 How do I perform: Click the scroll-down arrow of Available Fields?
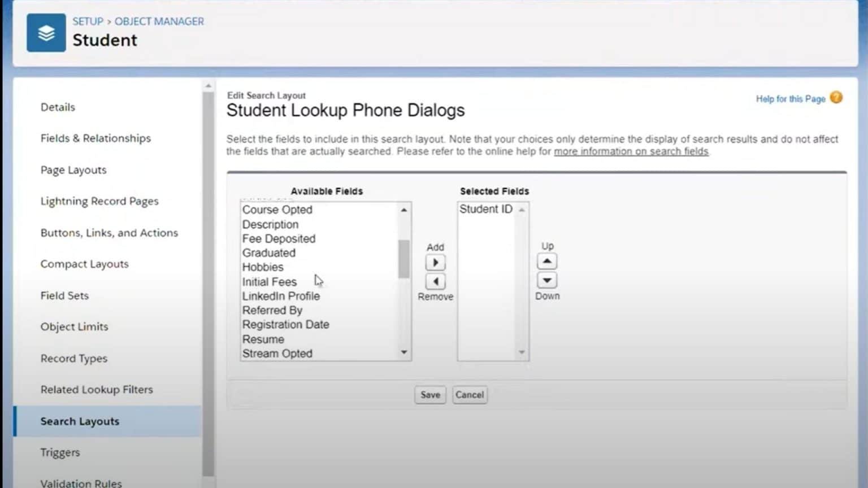point(403,352)
